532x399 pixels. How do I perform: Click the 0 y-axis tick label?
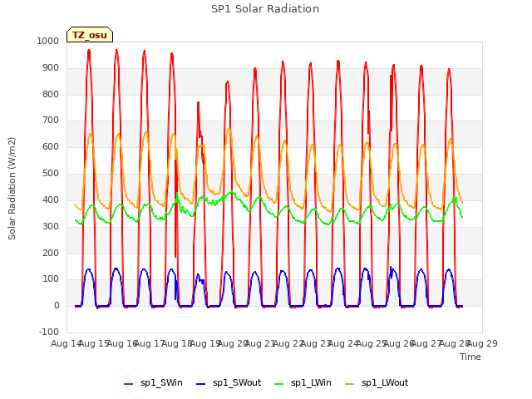[x=57, y=305]
